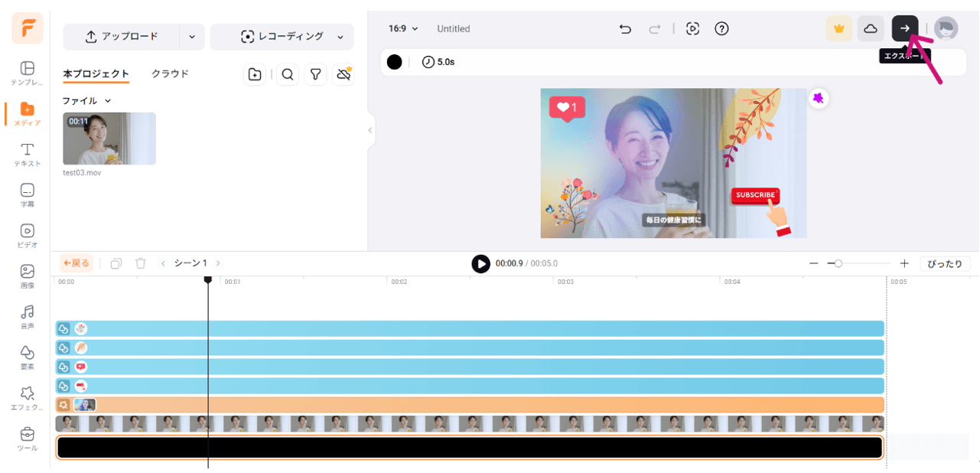980x473 pixels.
Task: Go to the next scene arrow
Action: point(218,263)
